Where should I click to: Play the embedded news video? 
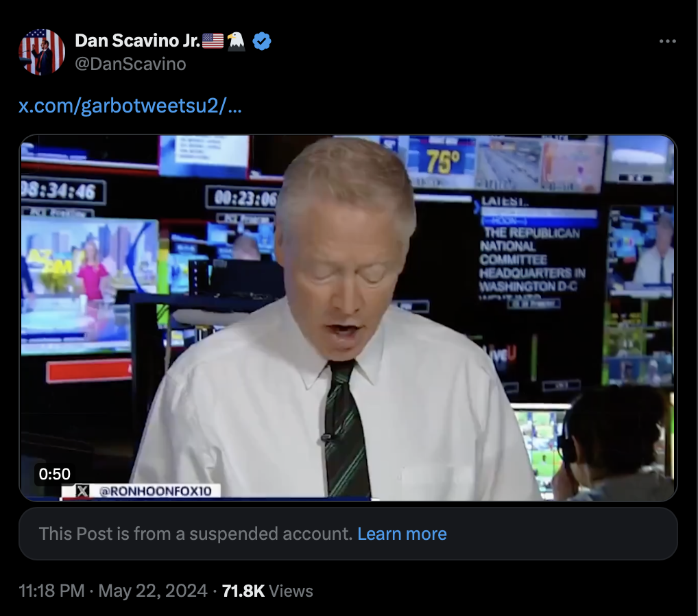pyautogui.click(x=348, y=318)
